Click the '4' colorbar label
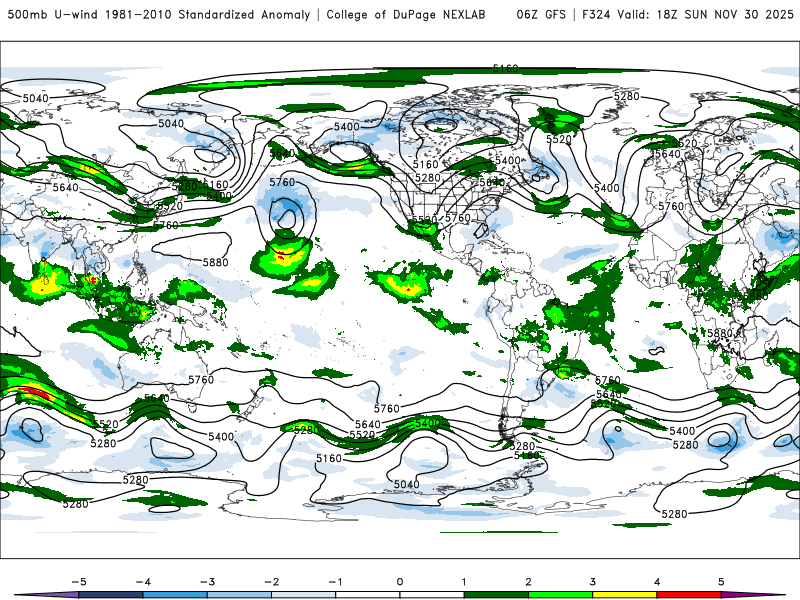 pyautogui.click(x=657, y=582)
